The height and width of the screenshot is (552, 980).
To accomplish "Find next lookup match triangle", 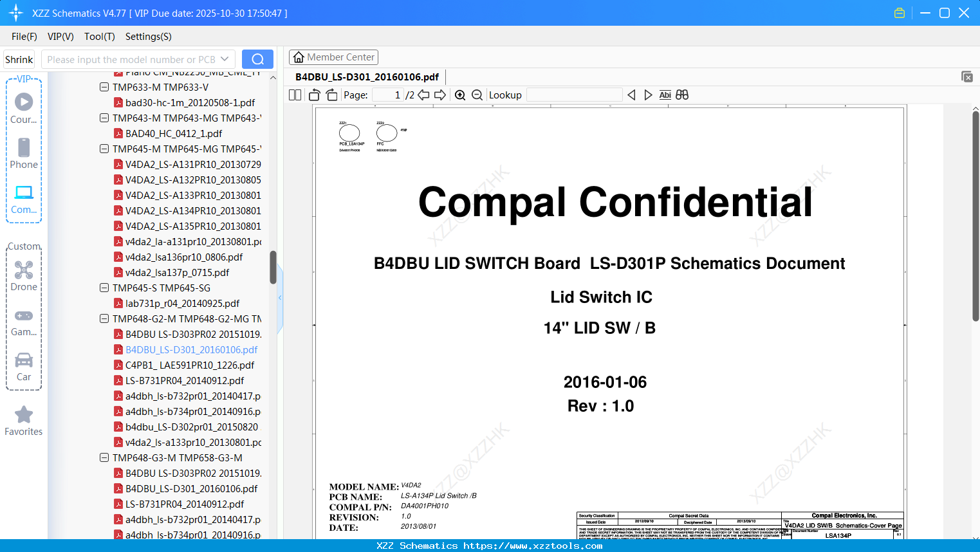I will (x=648, y=95).
